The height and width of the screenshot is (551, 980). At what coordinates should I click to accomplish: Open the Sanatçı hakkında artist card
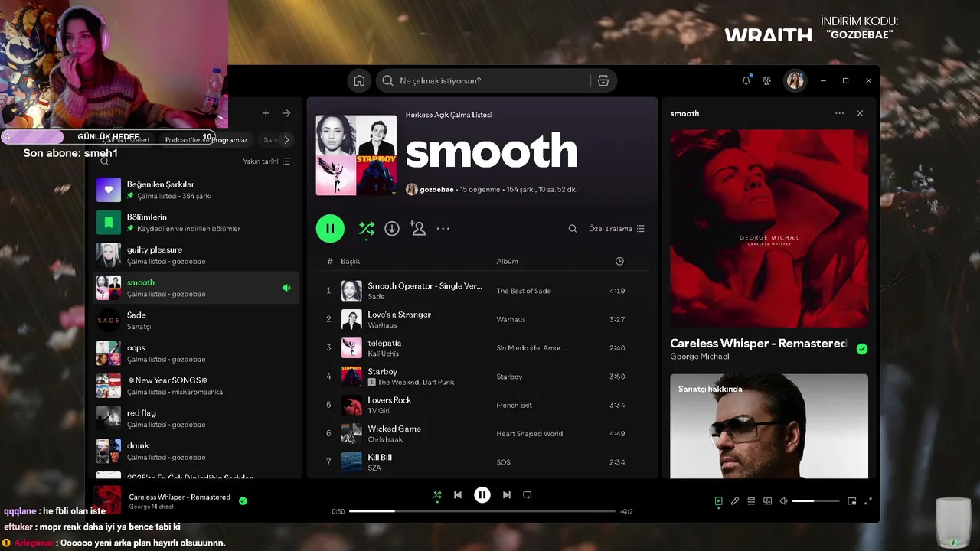tap(769, 426)
